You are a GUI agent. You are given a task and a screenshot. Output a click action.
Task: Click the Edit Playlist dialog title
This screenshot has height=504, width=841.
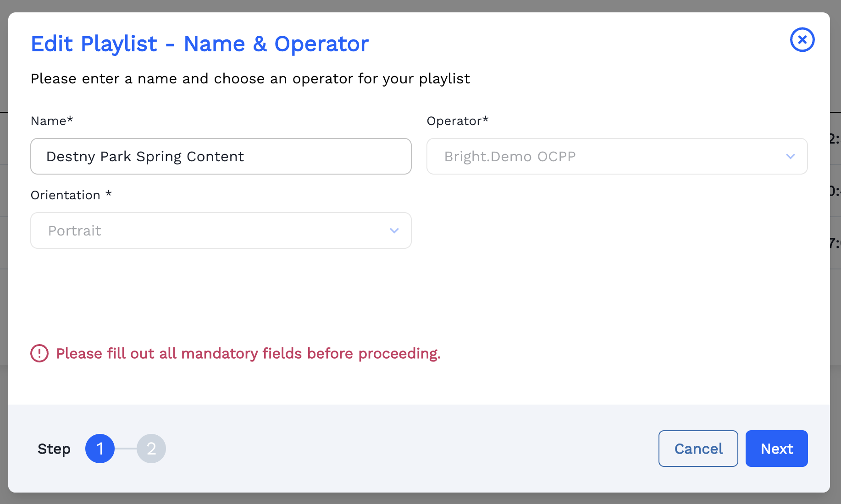[199, 44]
